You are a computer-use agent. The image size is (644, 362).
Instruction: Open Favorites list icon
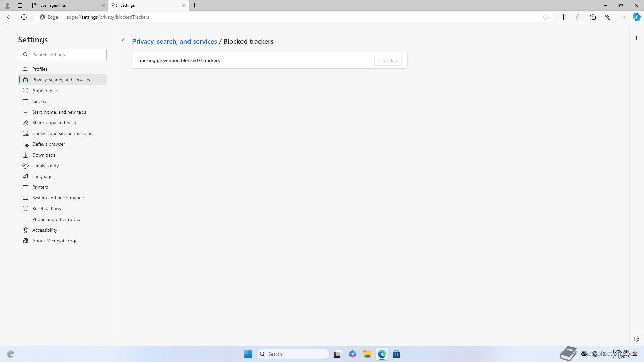(578, 17)
